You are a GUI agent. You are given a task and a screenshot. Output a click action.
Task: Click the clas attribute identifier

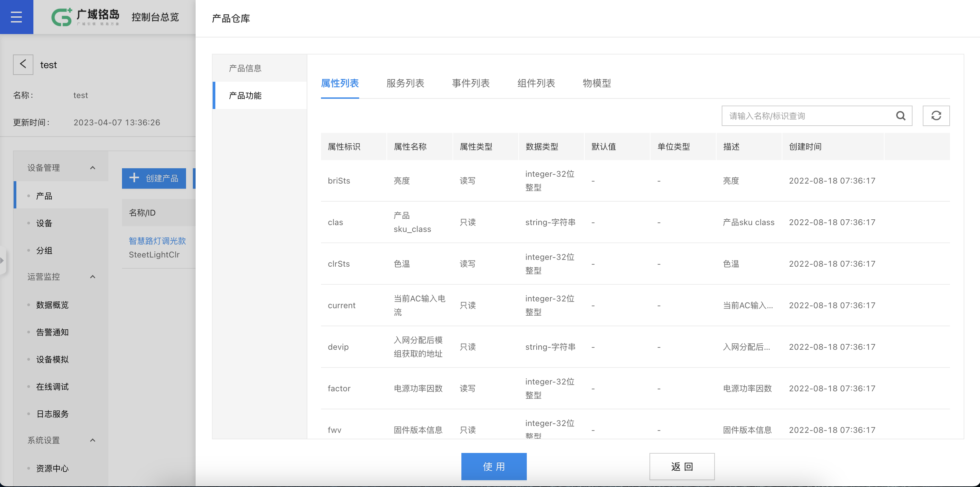(335, 222)
